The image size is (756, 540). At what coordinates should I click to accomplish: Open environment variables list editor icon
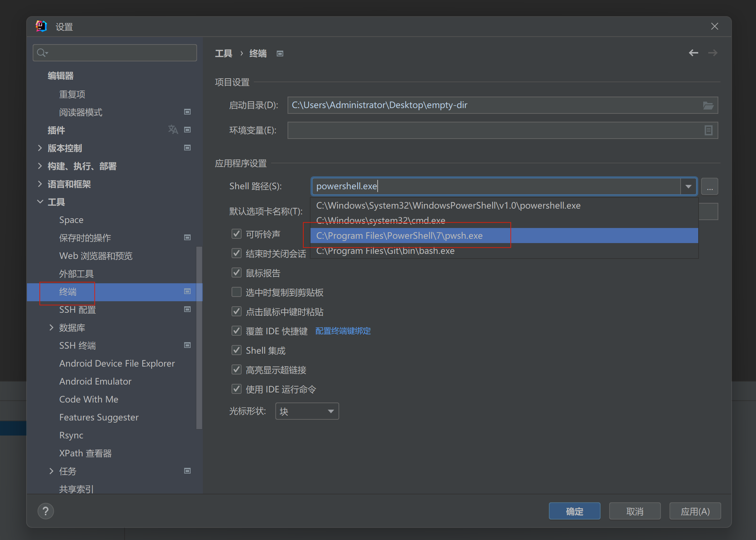click(x=708, y=130)
